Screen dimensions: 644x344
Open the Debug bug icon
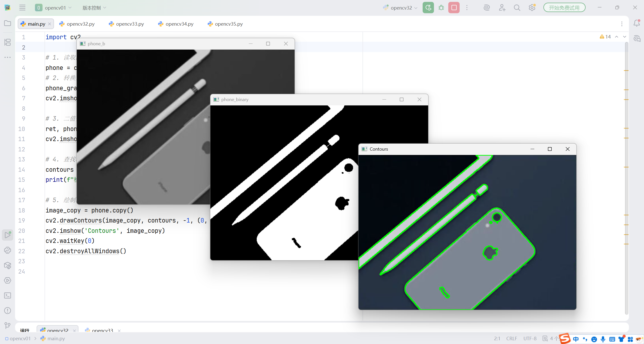[x=441, y=8]
